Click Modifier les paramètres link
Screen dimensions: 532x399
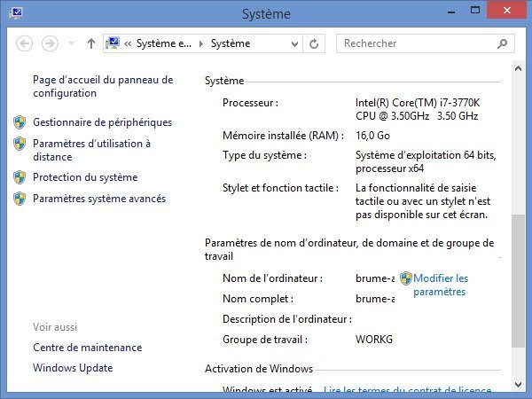pos(441,285)
